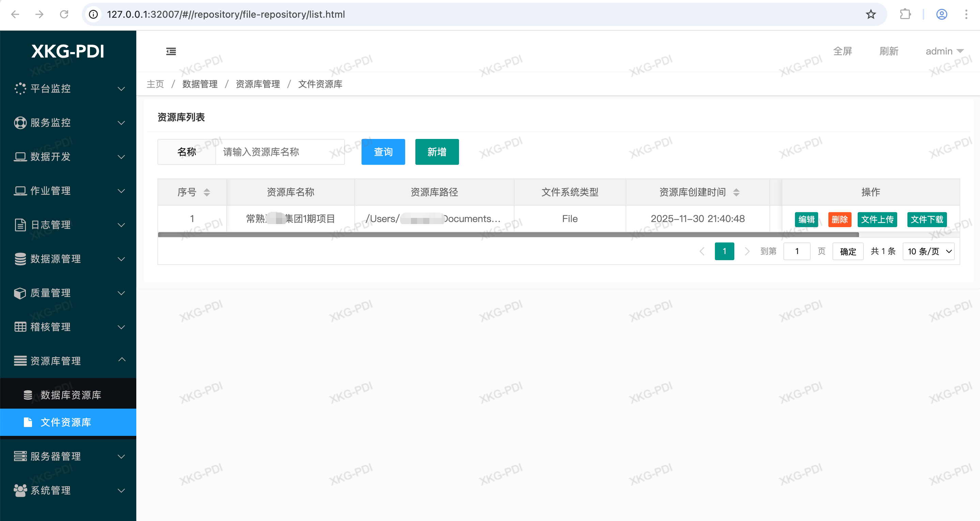Open the 10 条/页 page size dropdown
The height and width of the screenshot is (521, 980).
pyautogui.click(x=929, y=251)
